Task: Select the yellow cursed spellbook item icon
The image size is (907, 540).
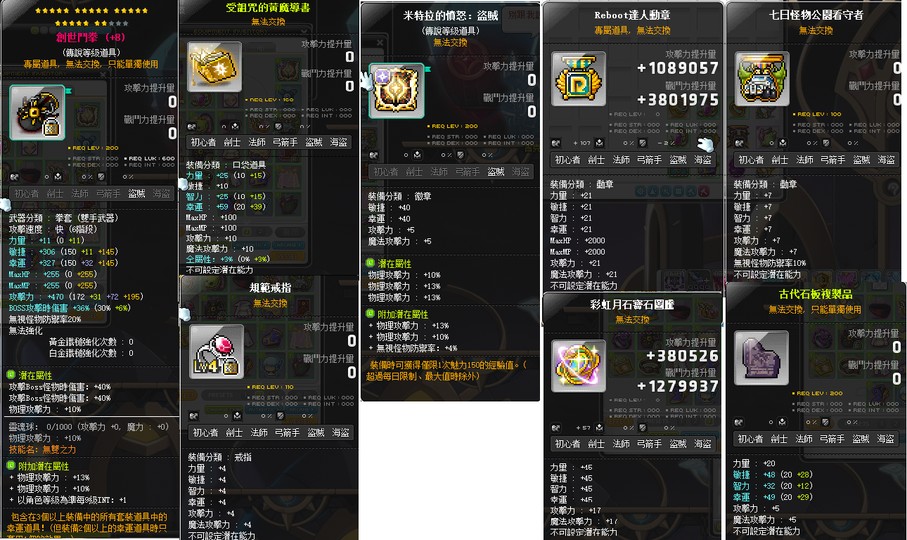Action: click(214, 67)
